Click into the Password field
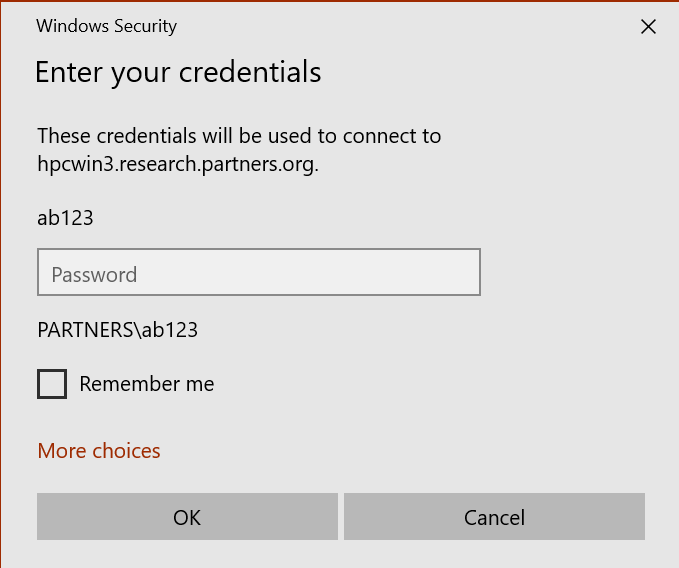Screen dimensions: 679x568 pyautogui.click(x=259, y=272)
